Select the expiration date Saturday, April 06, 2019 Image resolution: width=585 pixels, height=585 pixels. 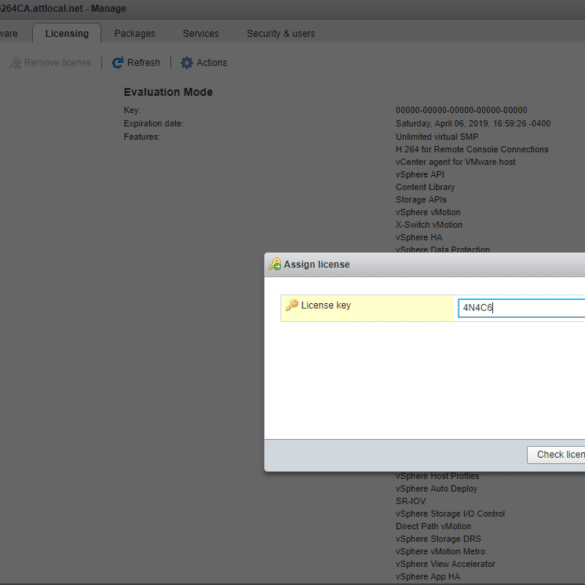(473, 123)
